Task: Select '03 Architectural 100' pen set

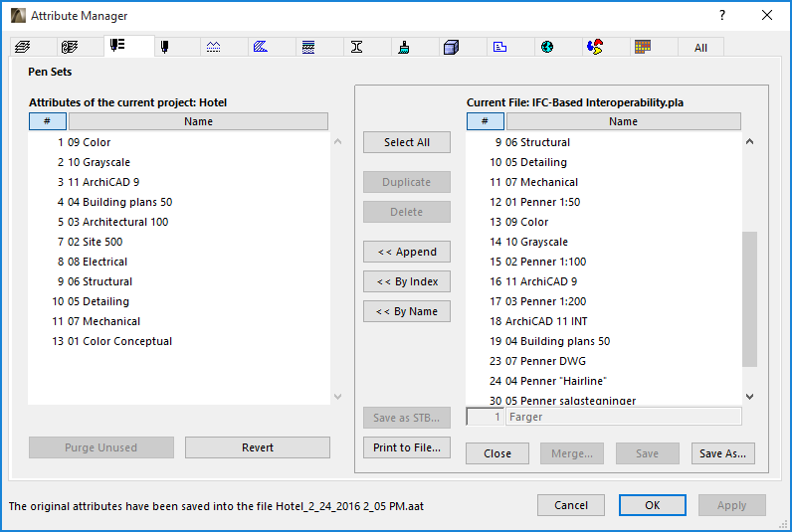Action: pos(179,222)
